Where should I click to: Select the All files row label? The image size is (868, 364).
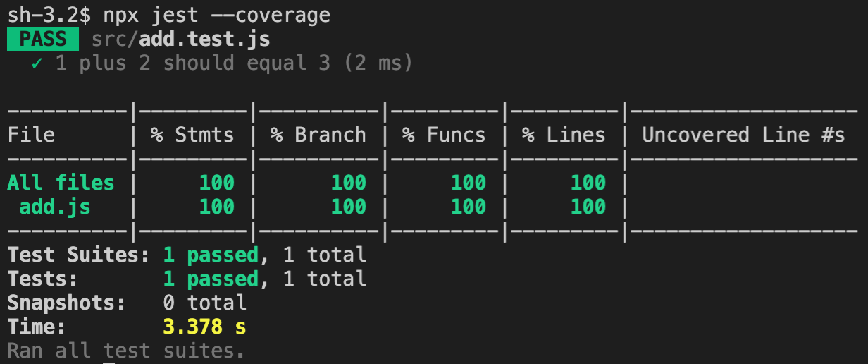[61, 183]
